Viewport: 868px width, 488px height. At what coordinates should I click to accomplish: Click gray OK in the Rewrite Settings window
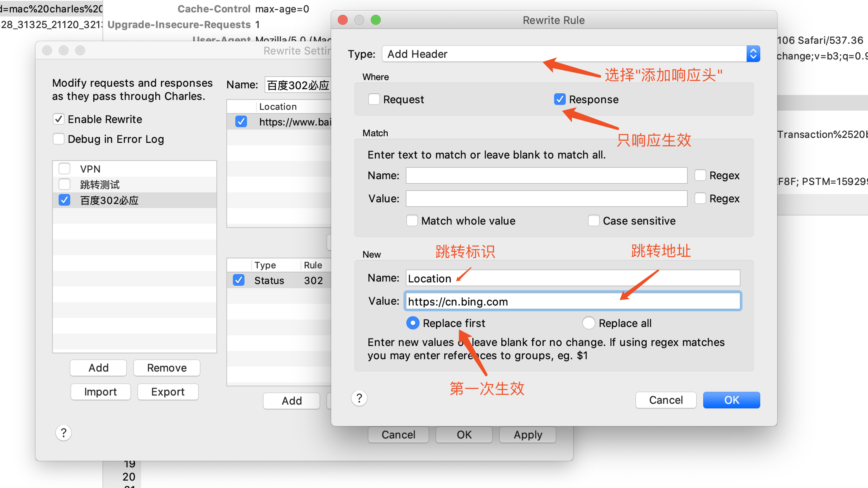point(464,435)
